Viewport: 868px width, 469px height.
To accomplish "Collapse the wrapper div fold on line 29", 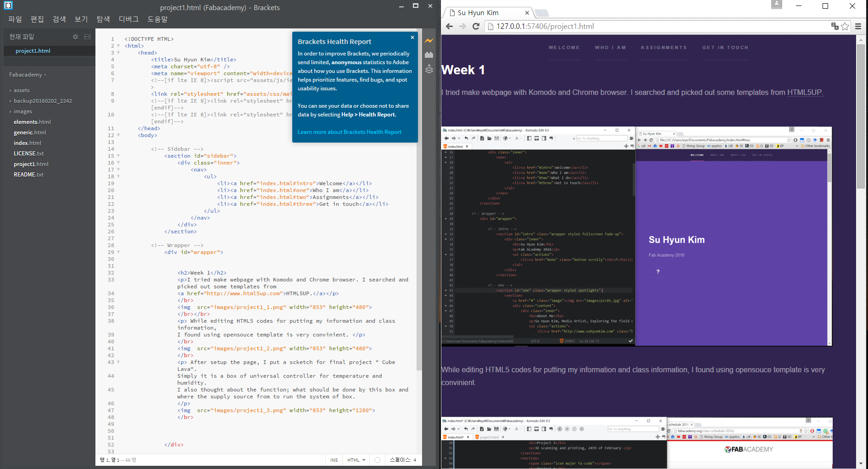I will tap(118, 252).
